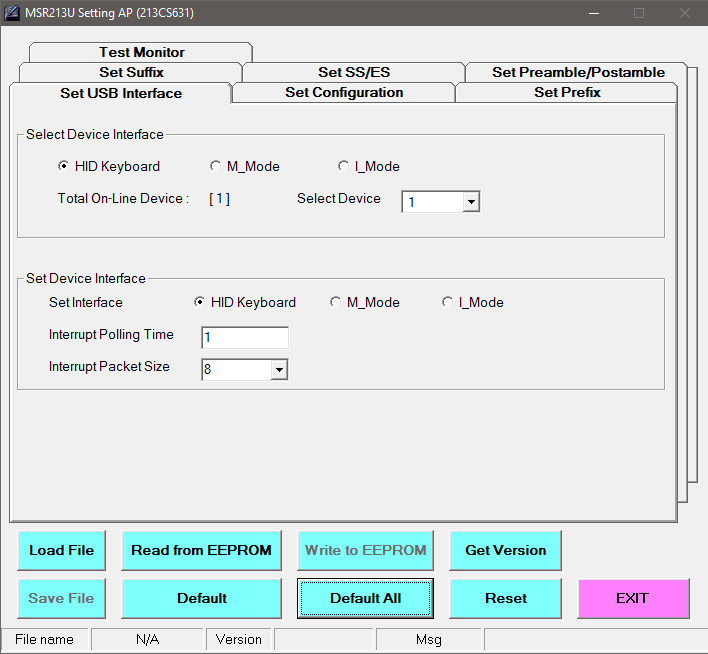Focus the Interrupt Polling Time field
Image resolution: width=708 pixels, height=654 pixels.
[245, 337]
